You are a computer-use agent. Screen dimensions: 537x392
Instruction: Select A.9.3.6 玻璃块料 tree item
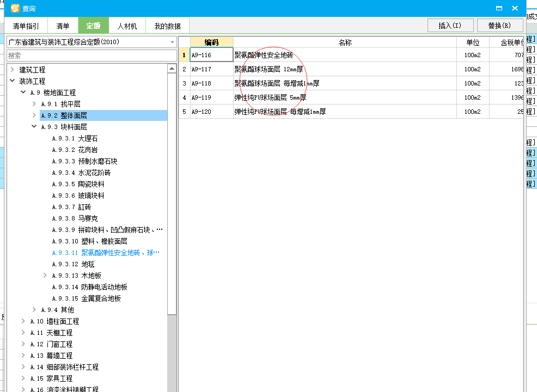point(78,195)
